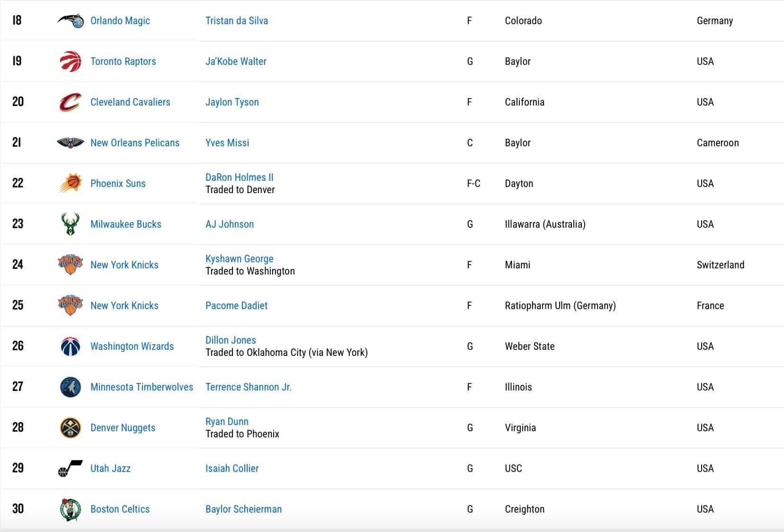Screen dimensions: 784x532
Task: Go to the Cleveland Cavaliers team link
Action: 130,102
